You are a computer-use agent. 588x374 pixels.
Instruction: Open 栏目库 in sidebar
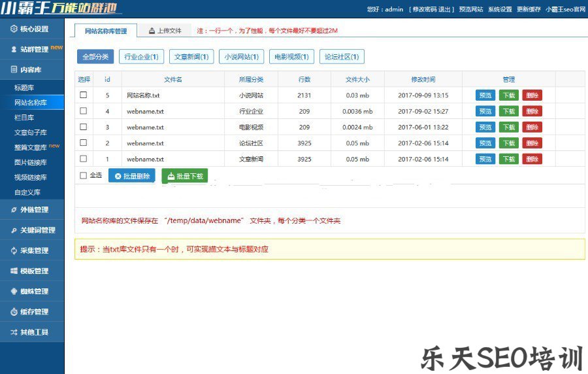pos(24,118)
